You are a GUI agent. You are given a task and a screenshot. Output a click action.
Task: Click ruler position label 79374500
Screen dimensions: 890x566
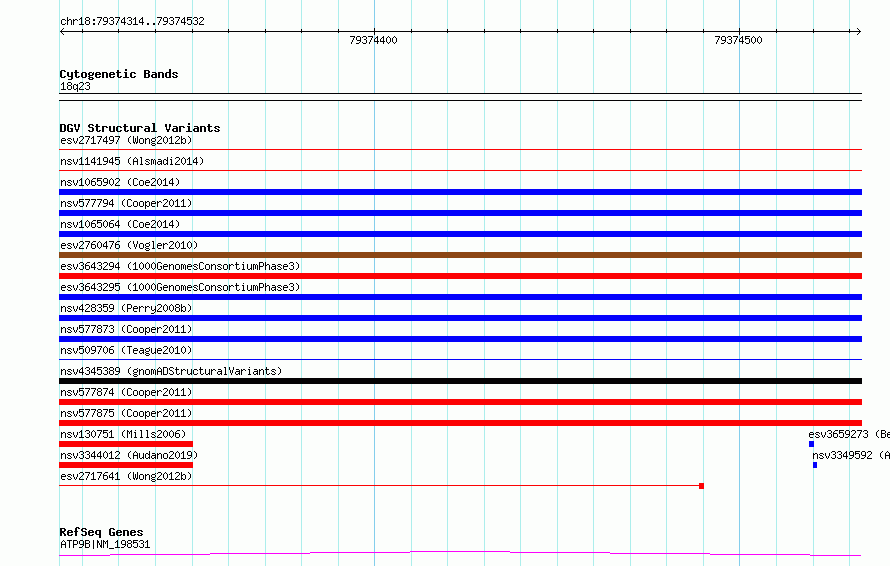click(x=738, y=40)
